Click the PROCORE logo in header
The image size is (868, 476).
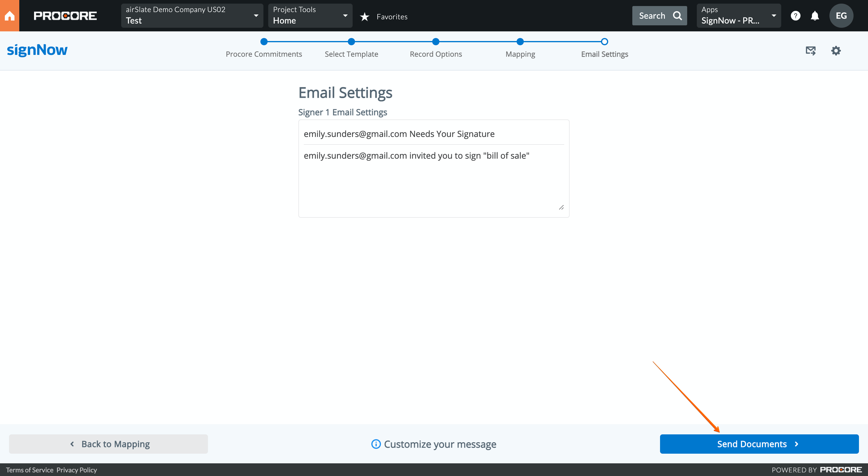click(x=65, y=16)
